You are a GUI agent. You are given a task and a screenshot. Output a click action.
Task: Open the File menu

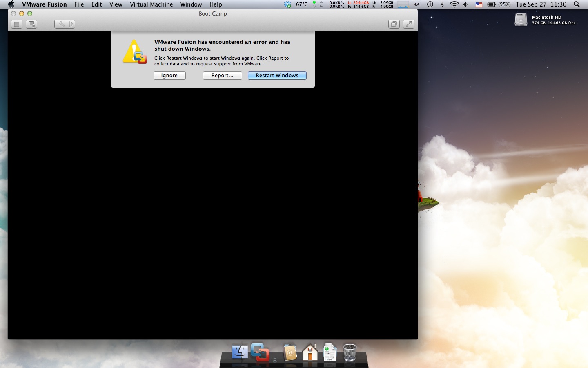79,4
